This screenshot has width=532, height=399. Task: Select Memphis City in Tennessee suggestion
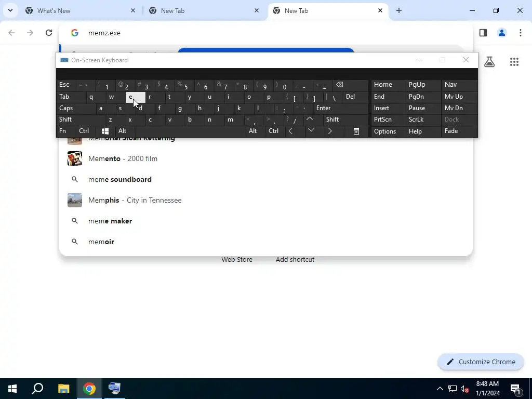(x=265, y=200)
